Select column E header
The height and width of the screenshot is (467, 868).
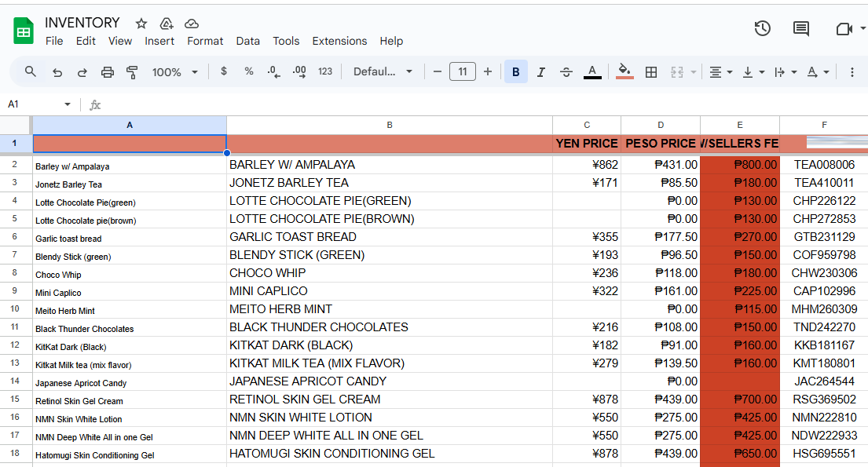[x=740, y=125]
